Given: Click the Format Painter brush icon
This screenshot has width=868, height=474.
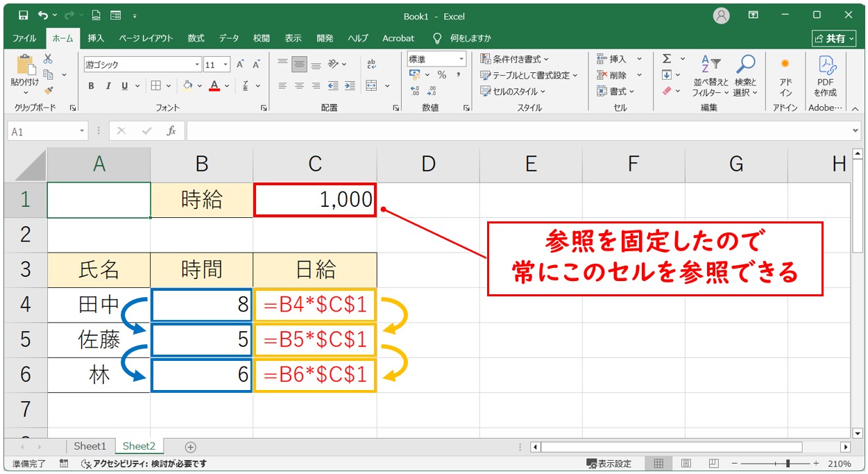Looking at the screenshot, I should pos(48,90).
